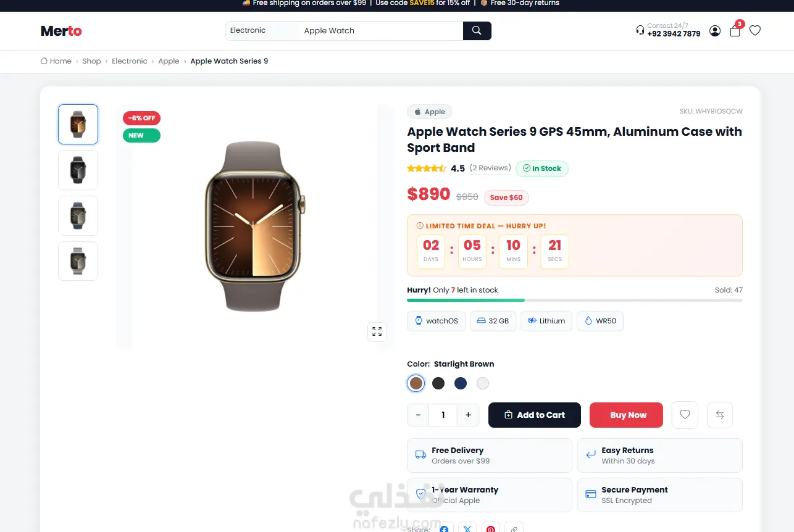Select the black watch thumbnail
This screenshot has width=794, height=532.
tap(78, 170)
